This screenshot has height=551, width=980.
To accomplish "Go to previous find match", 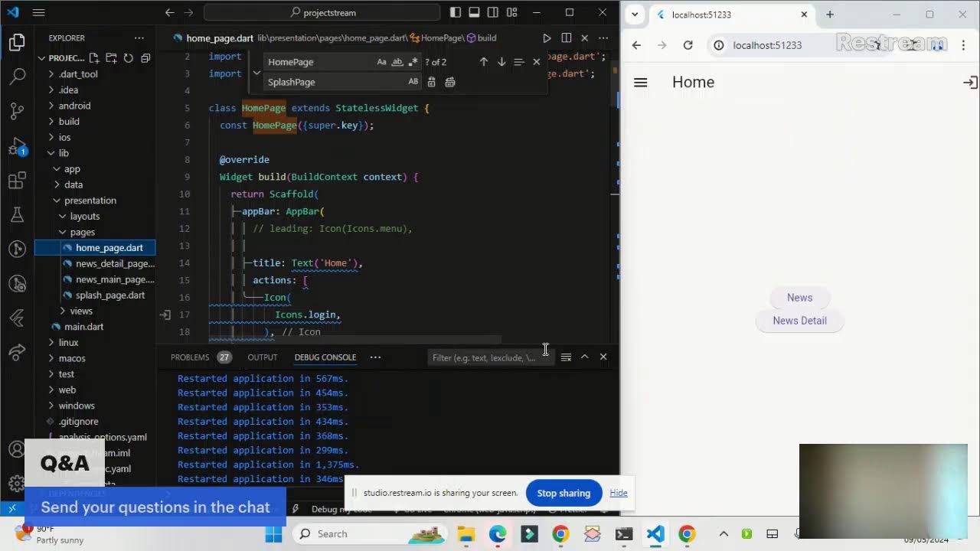I will pyautogui.click(x=483, y=62).
